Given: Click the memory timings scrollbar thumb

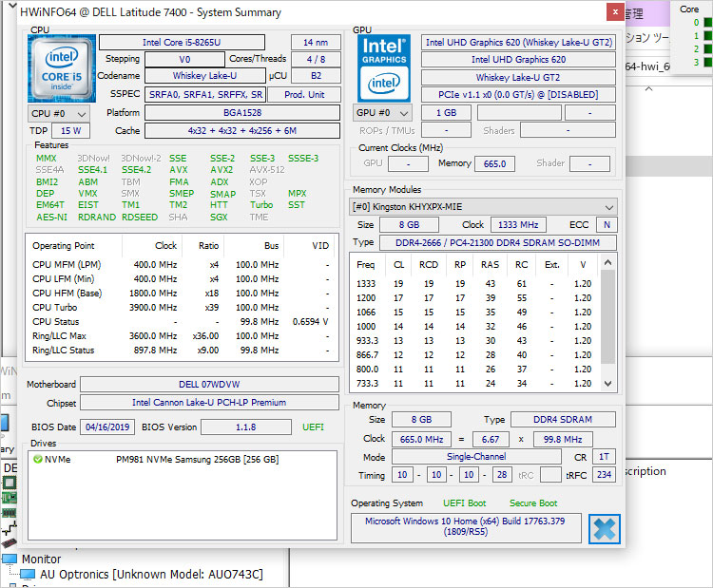Looking at the screenshot, I should click(608, 316).
